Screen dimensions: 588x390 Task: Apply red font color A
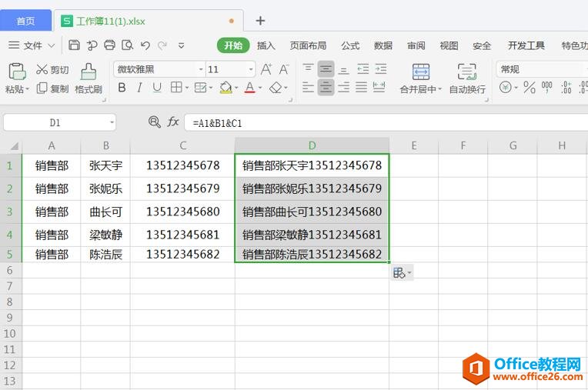tap(249, 88)
